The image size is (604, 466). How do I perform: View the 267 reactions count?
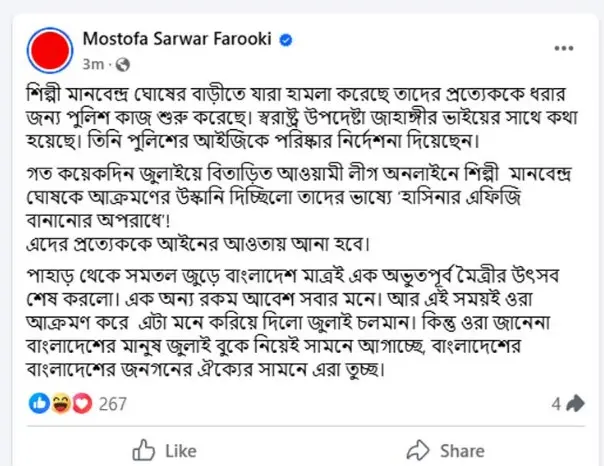[x=112, y=403]
